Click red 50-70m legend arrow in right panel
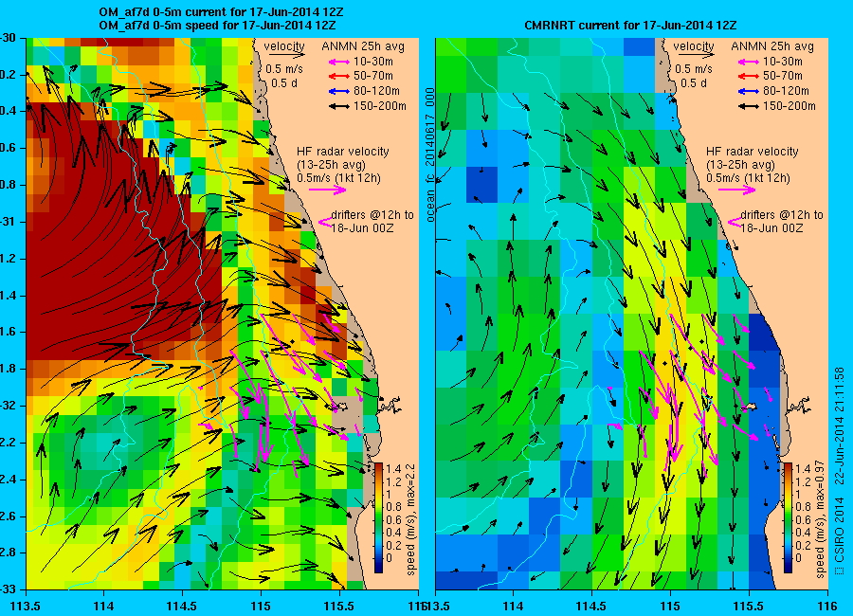 (749, 77)
